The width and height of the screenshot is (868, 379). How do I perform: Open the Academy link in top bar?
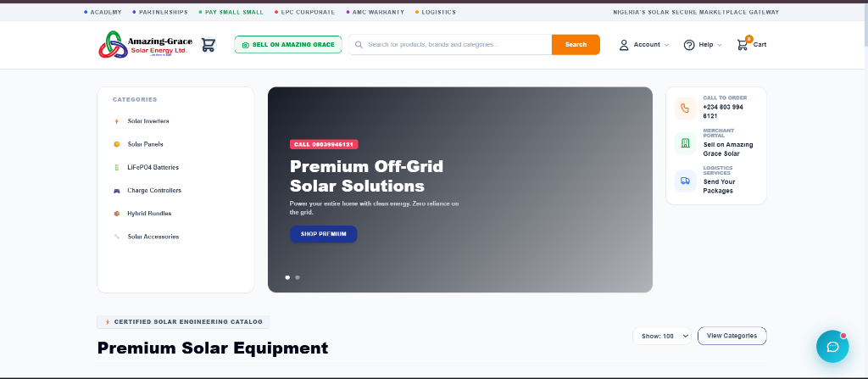pyautogui.click(x=104, y=12)
